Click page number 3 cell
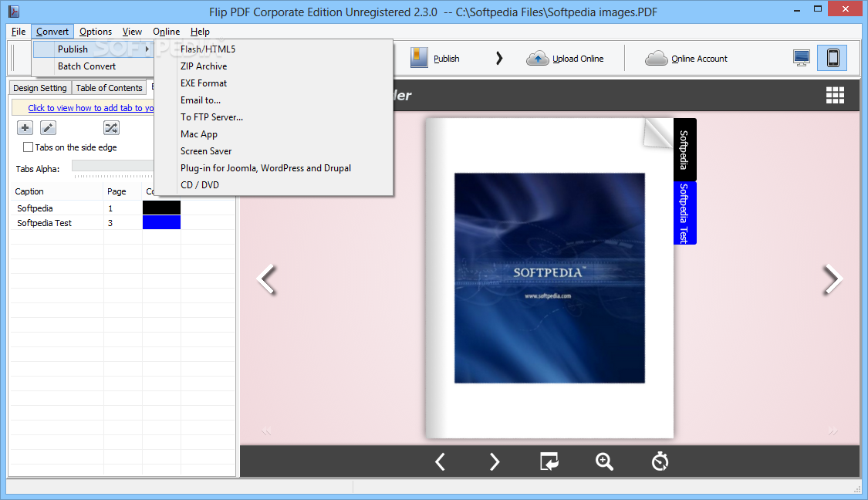 point(123,223)
